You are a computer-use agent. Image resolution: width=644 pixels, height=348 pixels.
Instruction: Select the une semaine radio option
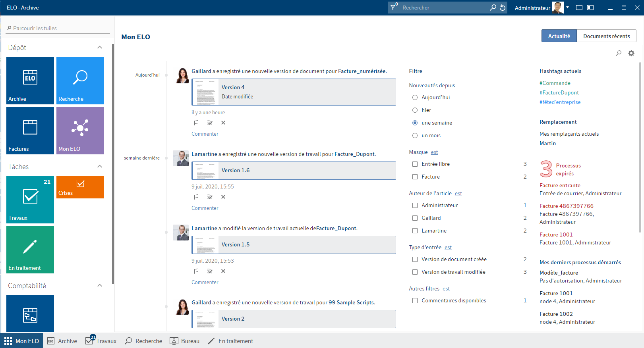415,123
